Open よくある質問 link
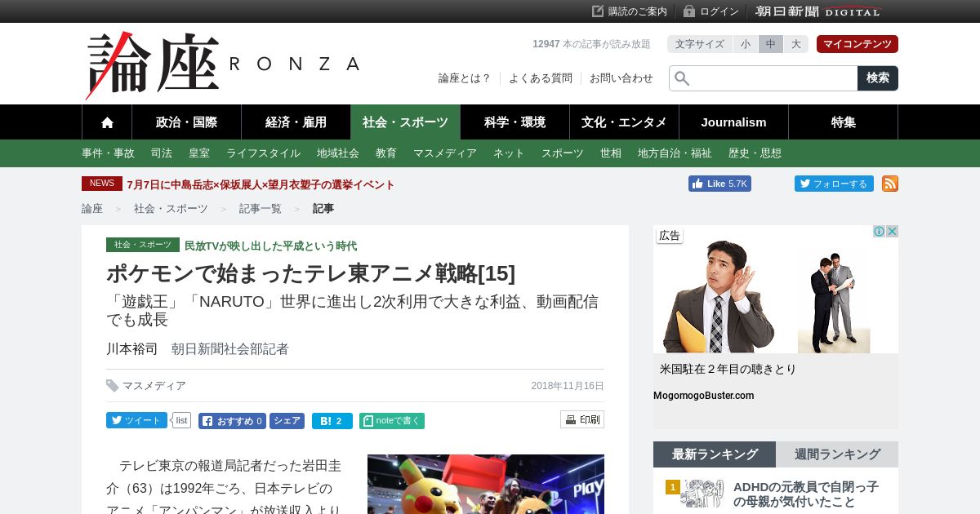 540,78
